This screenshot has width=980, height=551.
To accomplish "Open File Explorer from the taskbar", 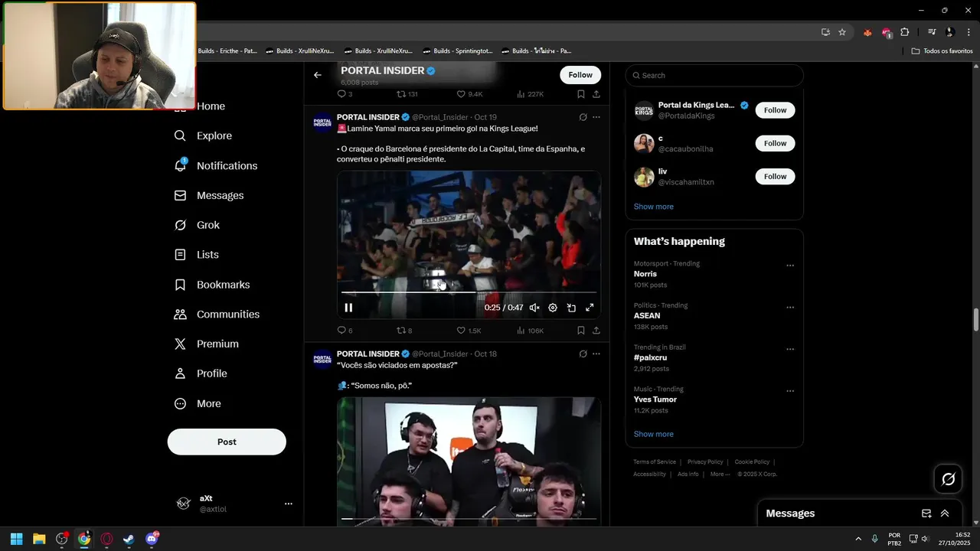I will 39,539.
